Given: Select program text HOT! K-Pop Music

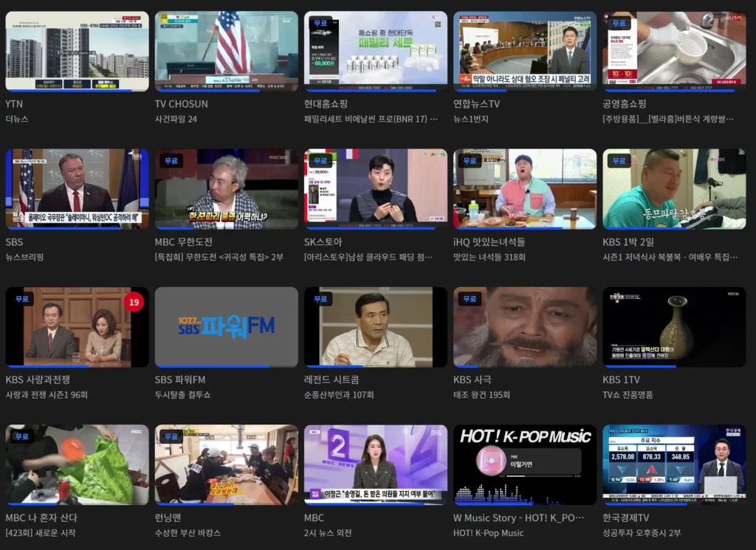Looking at the screenshot, I should 489,532.
